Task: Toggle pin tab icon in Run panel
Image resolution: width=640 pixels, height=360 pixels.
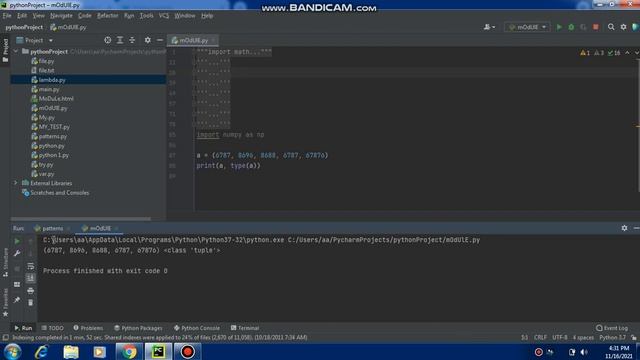Action: 17,300
